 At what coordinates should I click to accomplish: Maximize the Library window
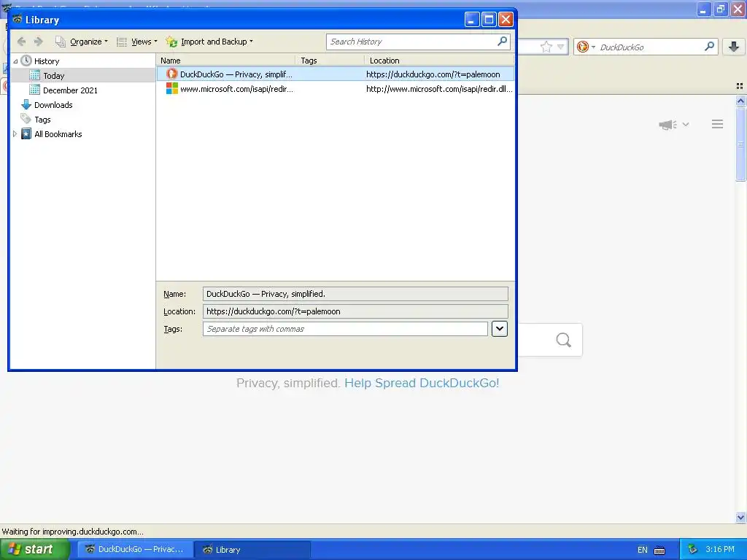(x=489, y=20)
